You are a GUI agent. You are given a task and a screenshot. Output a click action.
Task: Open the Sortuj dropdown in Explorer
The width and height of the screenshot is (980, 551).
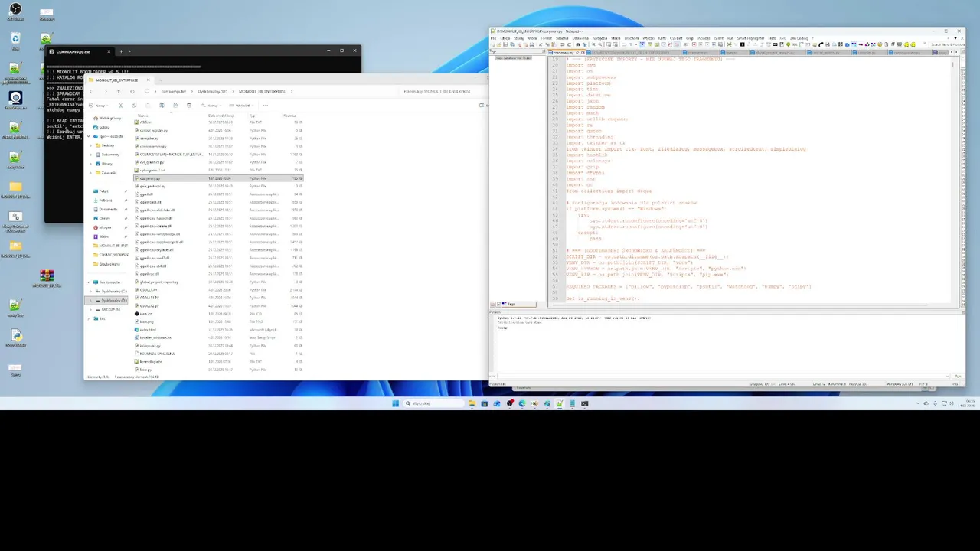(211, 106)
